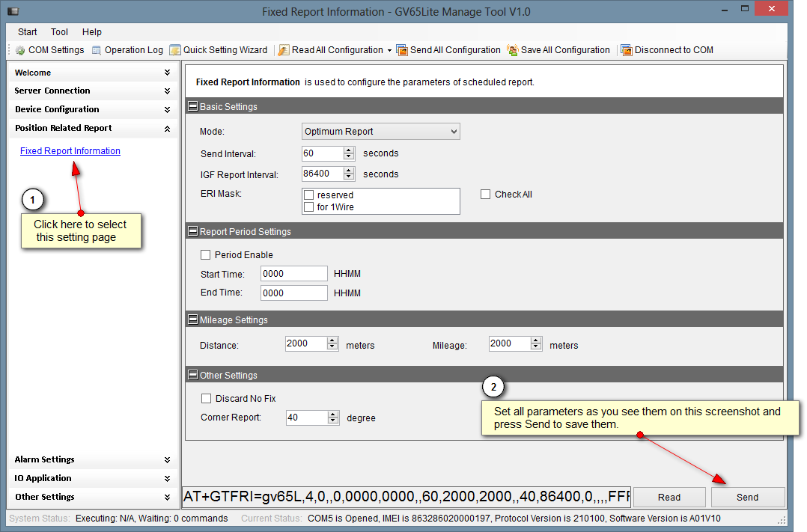This screenshot has width=807, height=532.
Task: Enable the Check All checkbox
Action: tap(485, 195)
